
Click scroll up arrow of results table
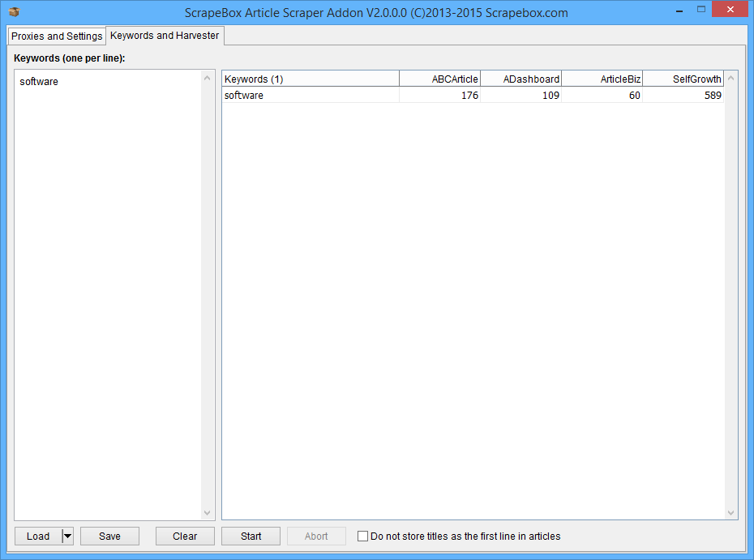click(x=731, y=78)
